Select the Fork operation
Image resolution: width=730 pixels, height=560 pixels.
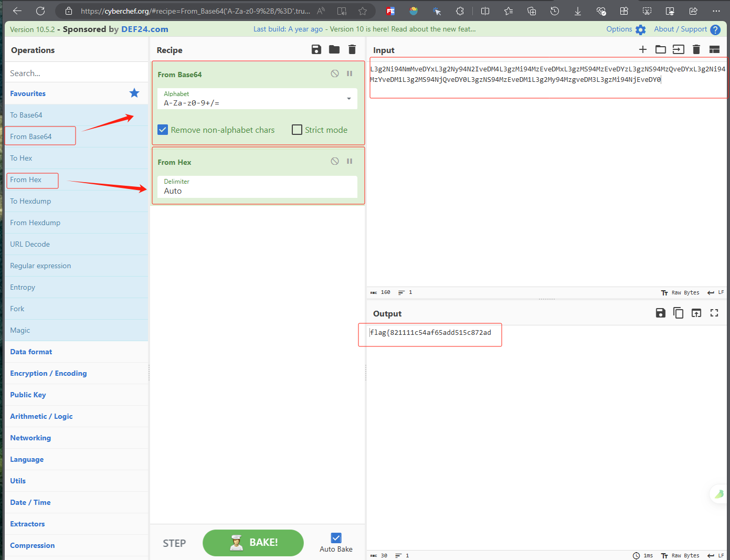[x=77, y=309]
